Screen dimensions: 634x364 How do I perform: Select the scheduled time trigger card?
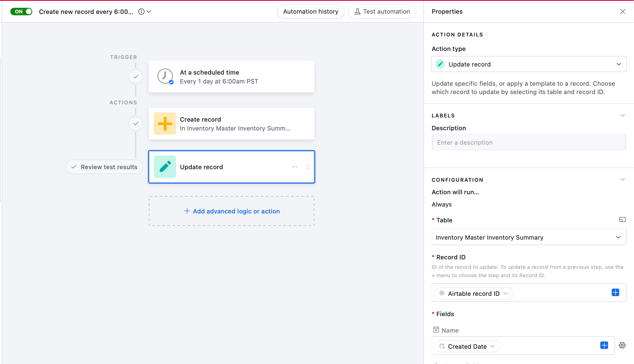(231, 77)
